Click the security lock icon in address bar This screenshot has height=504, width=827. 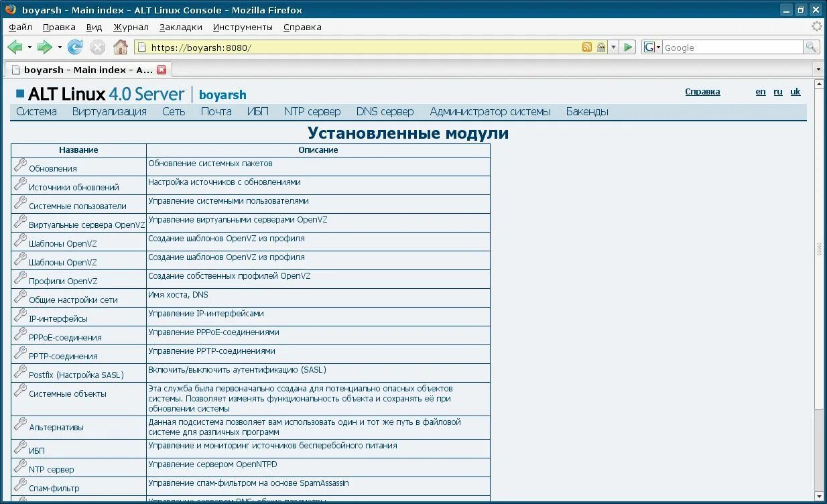(x=601, y=47)
